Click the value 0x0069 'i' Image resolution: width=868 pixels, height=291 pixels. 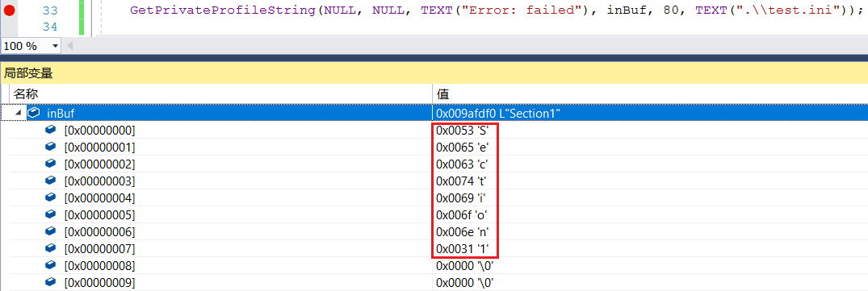pyautogui.click(x=460, y=197)
